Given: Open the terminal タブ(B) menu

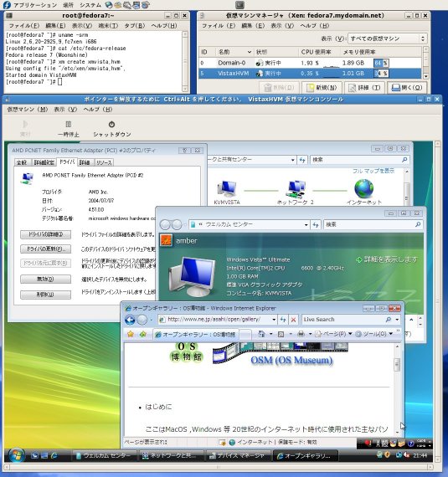Looking at the screenshot, I should [x=134, y=26].
